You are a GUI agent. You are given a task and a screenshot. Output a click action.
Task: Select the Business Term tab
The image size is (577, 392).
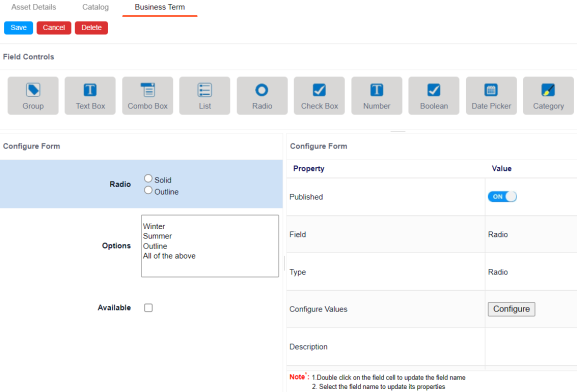[160, 7]
